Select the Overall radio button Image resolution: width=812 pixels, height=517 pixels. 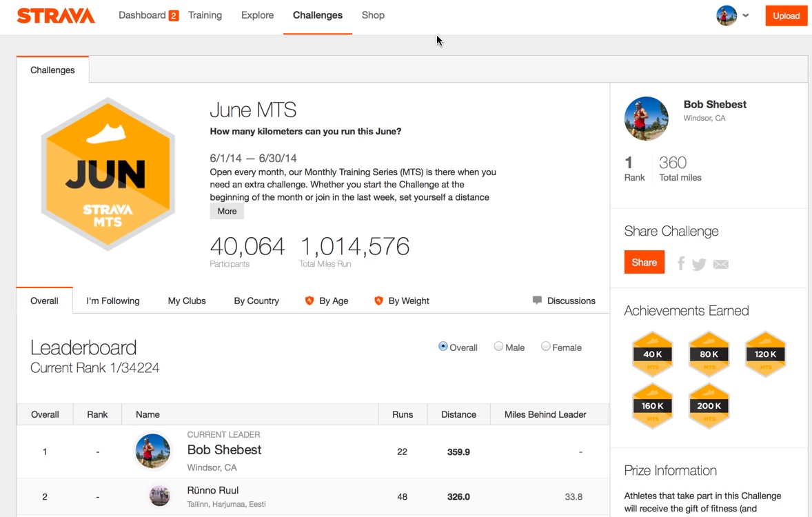[443, 347]
